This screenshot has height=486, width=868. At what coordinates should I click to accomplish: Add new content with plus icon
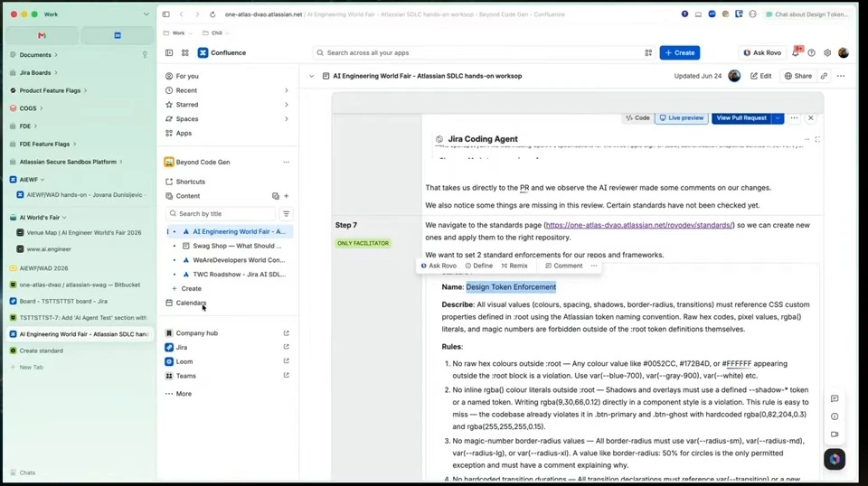click(287, 196)
